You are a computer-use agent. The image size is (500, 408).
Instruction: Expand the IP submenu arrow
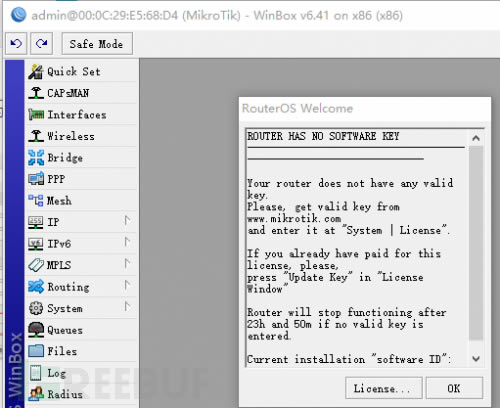(127, 220)
